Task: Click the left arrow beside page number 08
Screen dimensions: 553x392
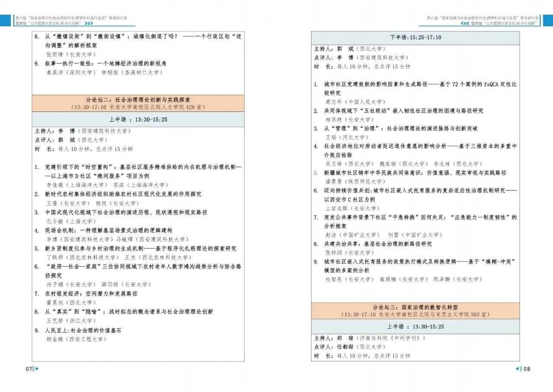Action: point(517,369)
